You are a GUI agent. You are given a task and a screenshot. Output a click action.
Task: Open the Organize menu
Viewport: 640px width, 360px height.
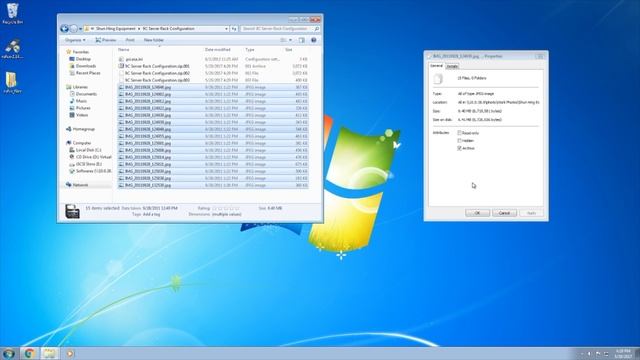(x=75, y=40)
